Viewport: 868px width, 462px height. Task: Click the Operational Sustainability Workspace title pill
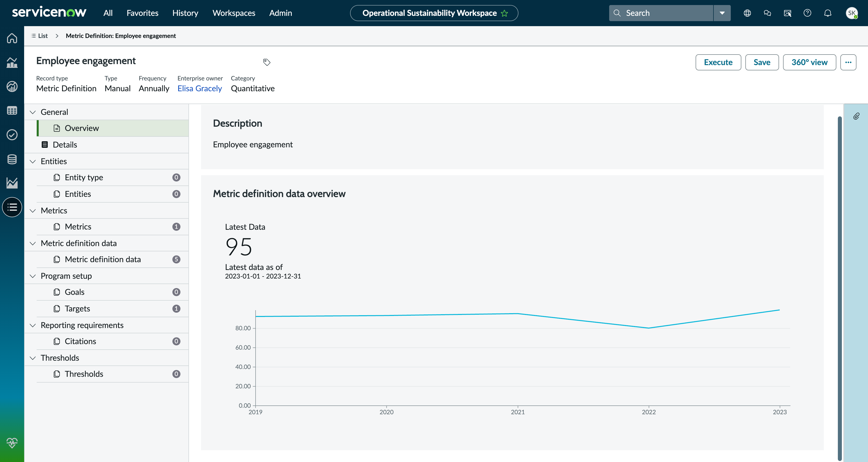434,13
